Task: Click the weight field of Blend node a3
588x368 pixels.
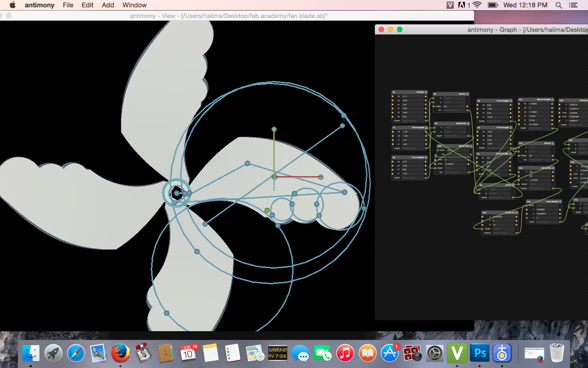Action: [454, 106]
